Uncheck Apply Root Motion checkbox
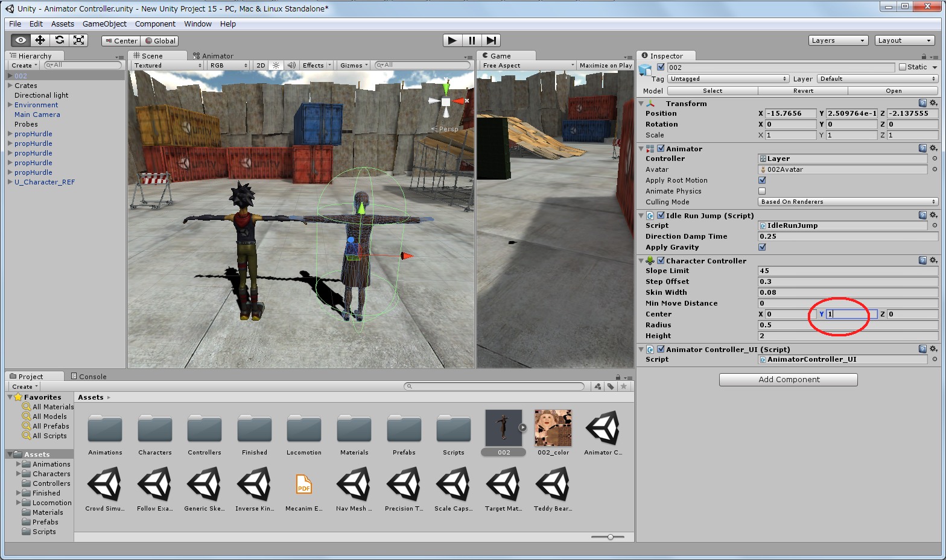The height and width of the screenshot is (560, 946). click(x=762, y=180)
